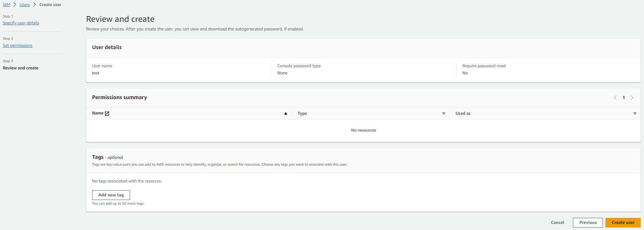Click the Used as column header label
Image resolution: width=644 pixels, height=230 pixels.
pyautogui.click(x=463, y=113)
